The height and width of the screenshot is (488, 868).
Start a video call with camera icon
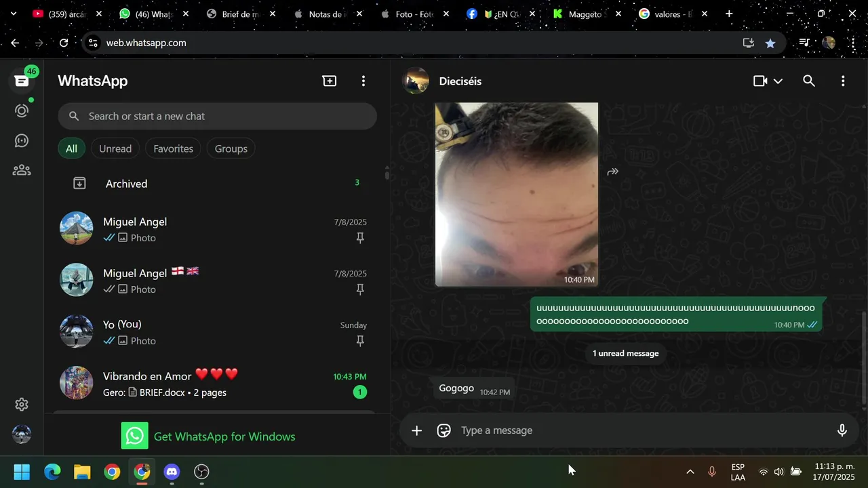(760, 81)
